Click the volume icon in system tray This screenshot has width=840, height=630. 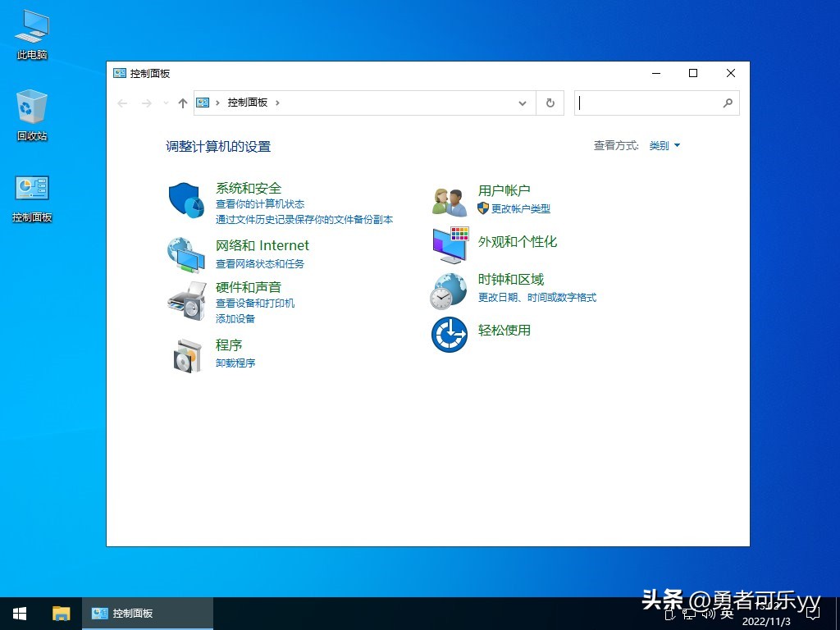pyautogui.click(x=707, y=613)
